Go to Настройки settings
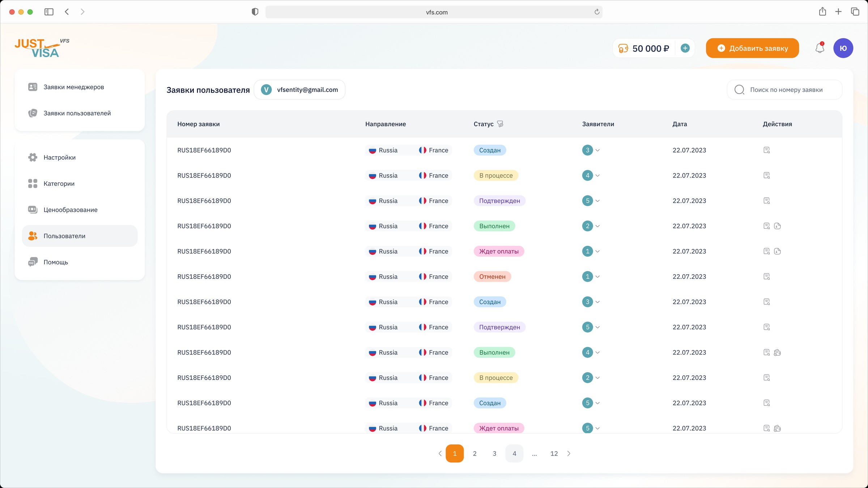Viewport: 868px width, 488px height. tap(80, 158)
